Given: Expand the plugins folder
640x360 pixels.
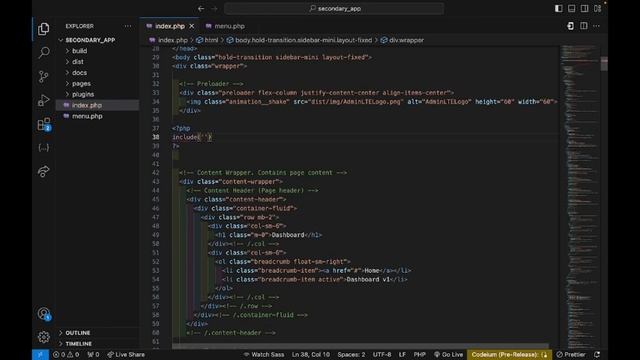Looking at the screenshot, I should click(83, 94).
